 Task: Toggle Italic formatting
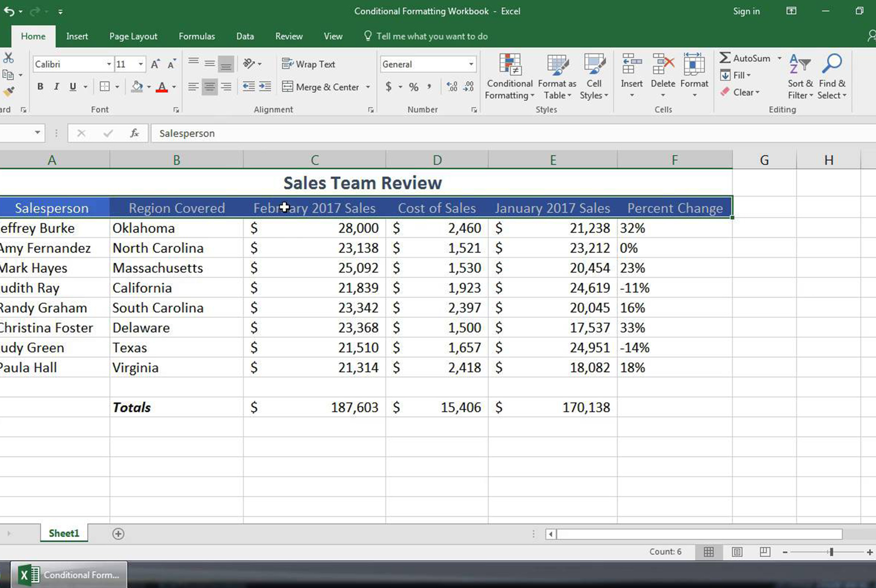(x=56, y=87)
